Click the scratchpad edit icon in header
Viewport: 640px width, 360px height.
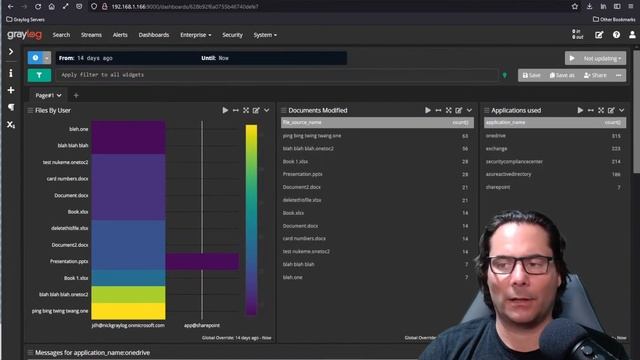pos(599,35)
